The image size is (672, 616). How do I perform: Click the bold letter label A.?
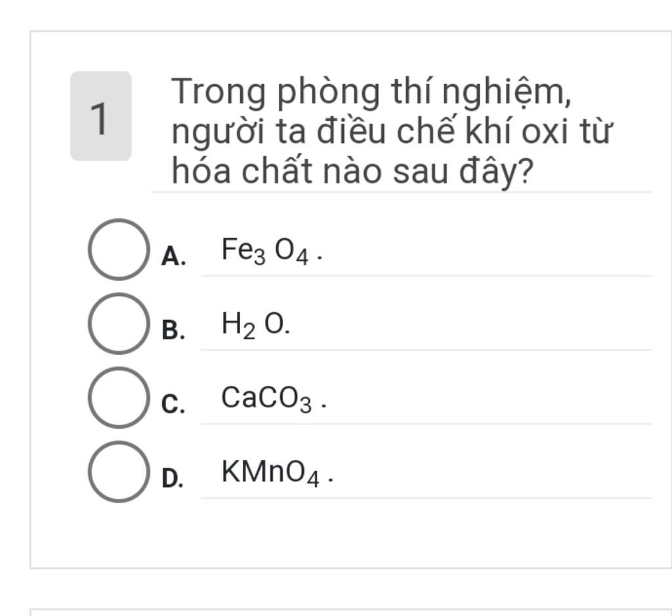[173, 257]
